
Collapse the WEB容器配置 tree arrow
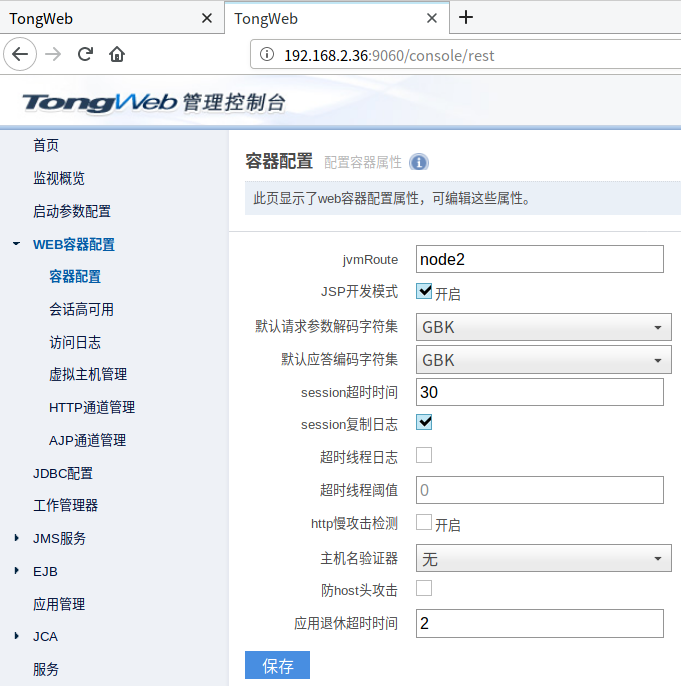tap(17, 244)
